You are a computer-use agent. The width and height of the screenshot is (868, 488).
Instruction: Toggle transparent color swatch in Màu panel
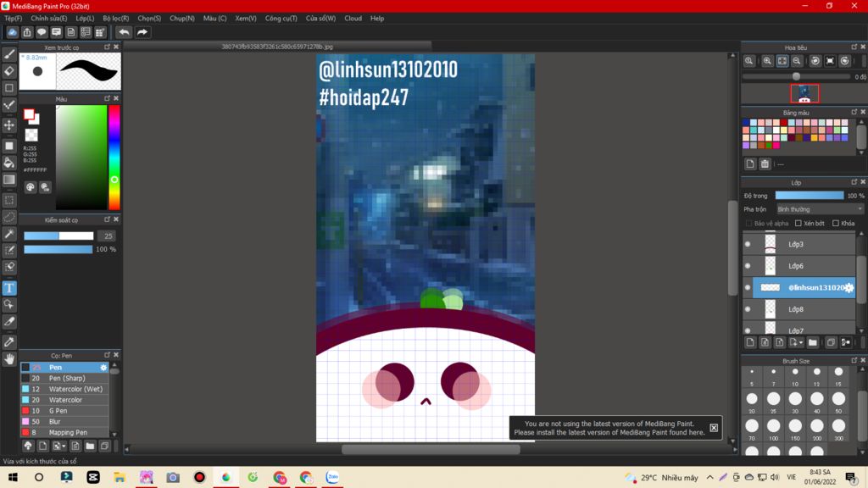[31, 135]
